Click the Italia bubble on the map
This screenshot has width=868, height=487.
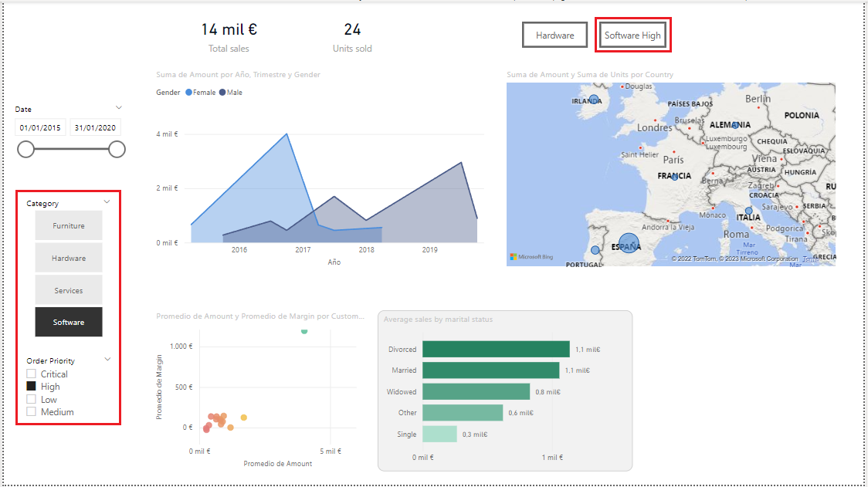[748, 211]
